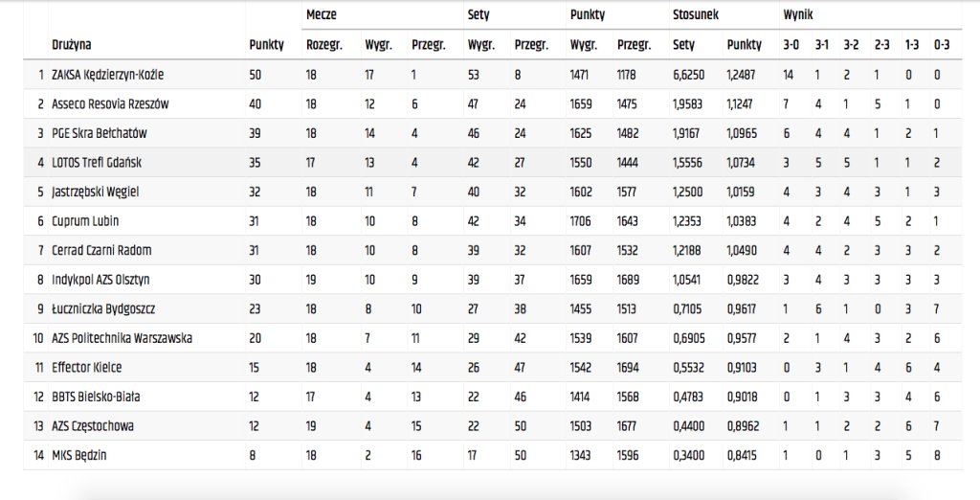Open the ZAKSA Kędzierzyn-Koźle team row

108,75
